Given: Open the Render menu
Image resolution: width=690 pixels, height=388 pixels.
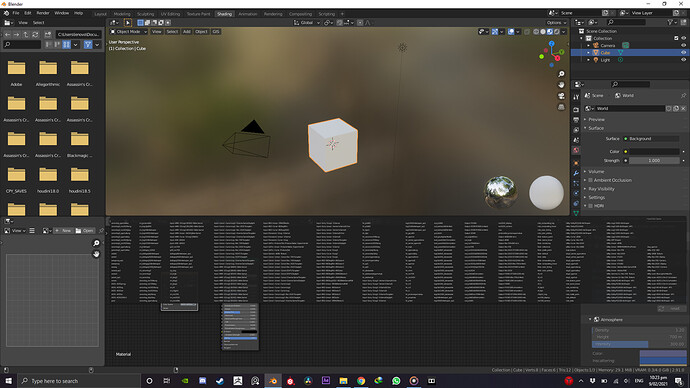Looking at the screenshot, I should [43, 13].
